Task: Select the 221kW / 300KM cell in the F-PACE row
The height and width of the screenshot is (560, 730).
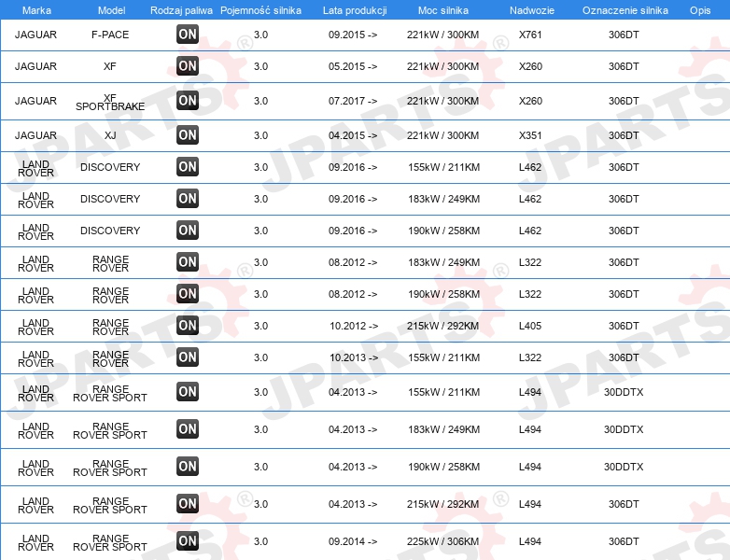Action: click(442, 35)
